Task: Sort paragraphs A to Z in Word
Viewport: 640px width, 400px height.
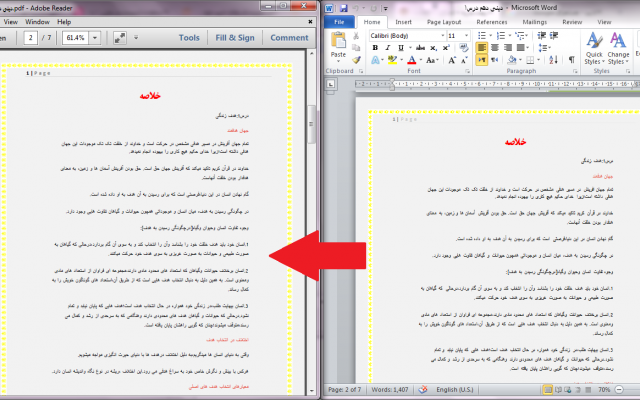Action: (x=553, y=60)
